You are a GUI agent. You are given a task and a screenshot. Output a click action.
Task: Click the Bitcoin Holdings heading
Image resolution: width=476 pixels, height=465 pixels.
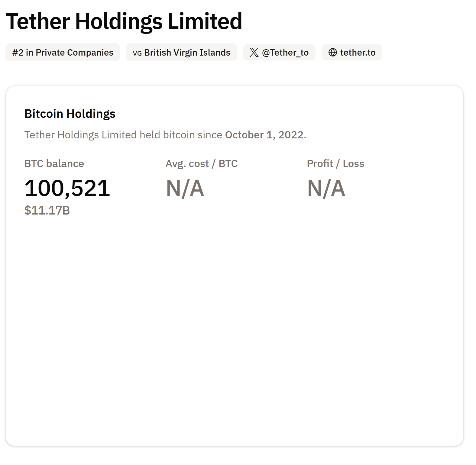coord(70,114)
